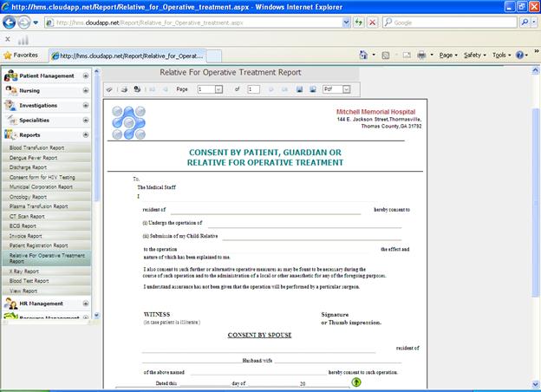The image size is (541, 392).
Task: Click the Patient Management icon in sidebar
Action: 11,76
